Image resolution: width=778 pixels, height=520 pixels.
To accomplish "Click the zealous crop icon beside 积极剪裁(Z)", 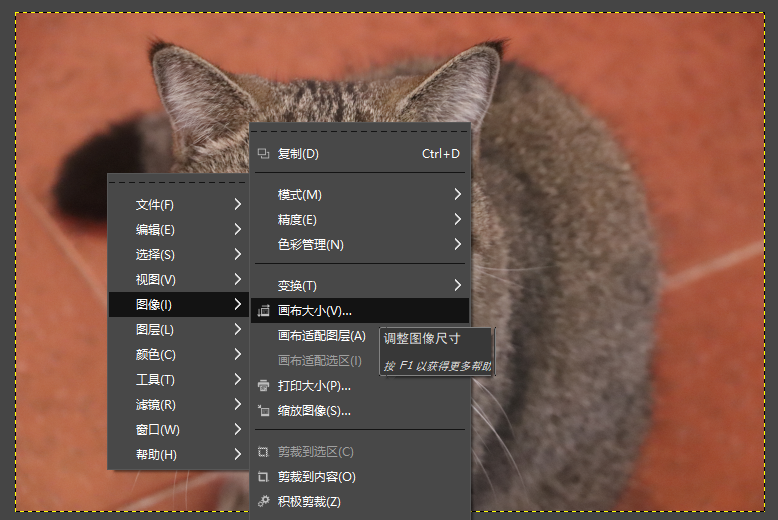I will tap(264, 502).
